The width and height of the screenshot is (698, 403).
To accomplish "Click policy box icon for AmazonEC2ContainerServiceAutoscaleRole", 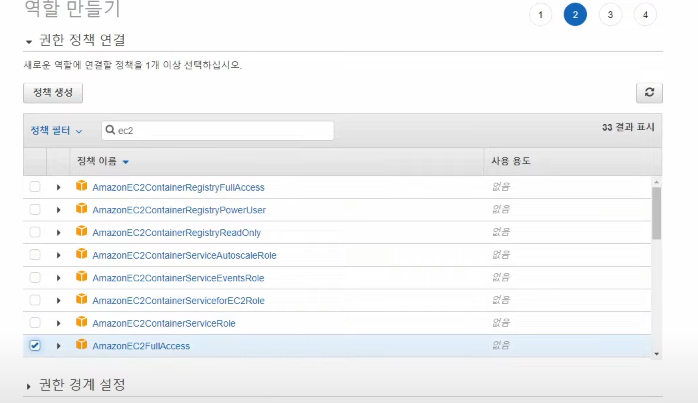I will click(x=81, y=254).
